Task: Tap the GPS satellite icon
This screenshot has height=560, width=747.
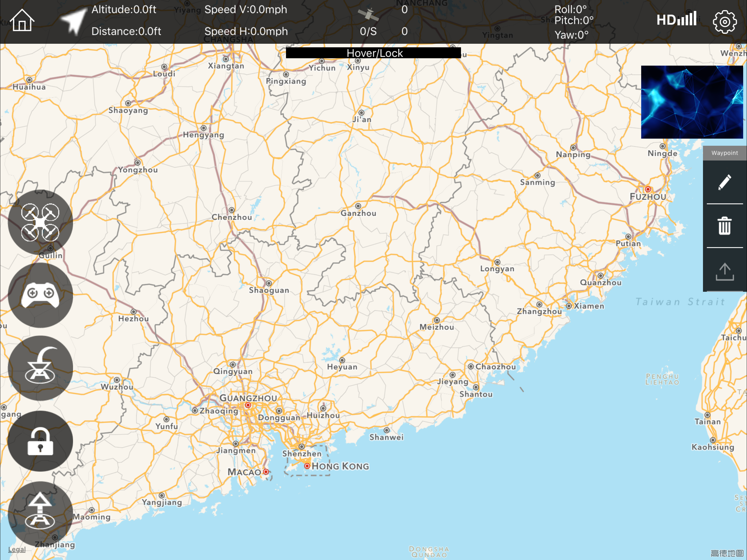Action: tap(368, 14)
